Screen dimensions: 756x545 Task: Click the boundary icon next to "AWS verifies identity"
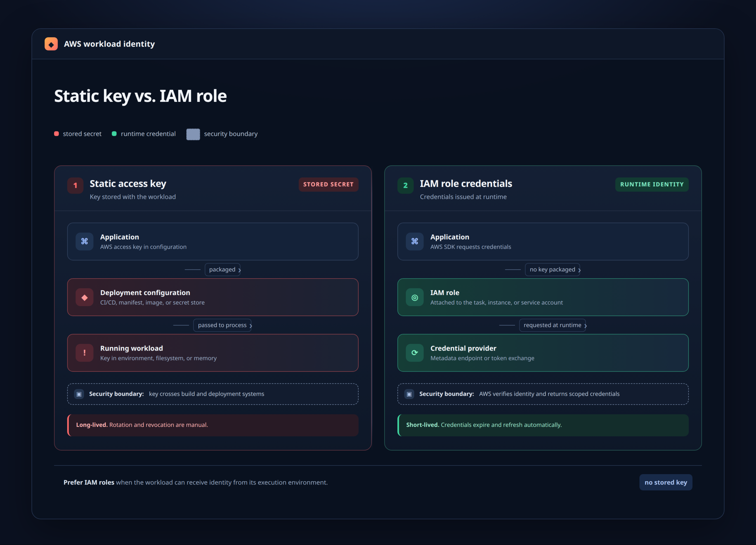point(409,394)
